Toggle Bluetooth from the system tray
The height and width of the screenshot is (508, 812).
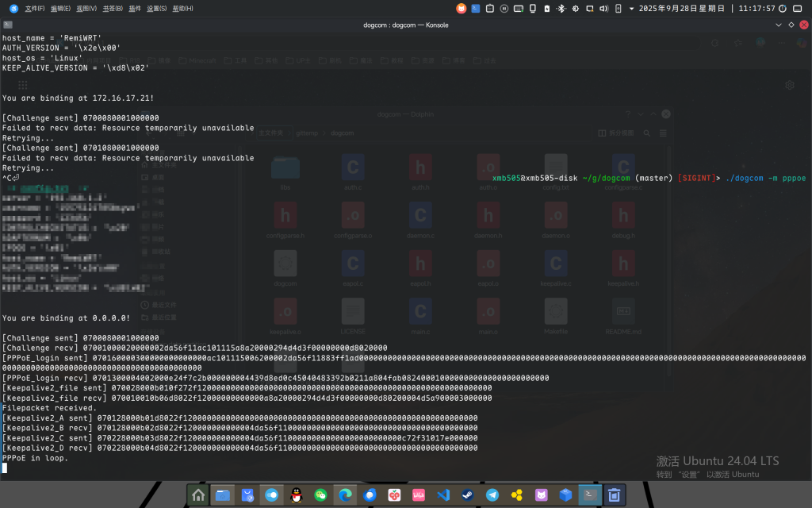click(561, 9)
